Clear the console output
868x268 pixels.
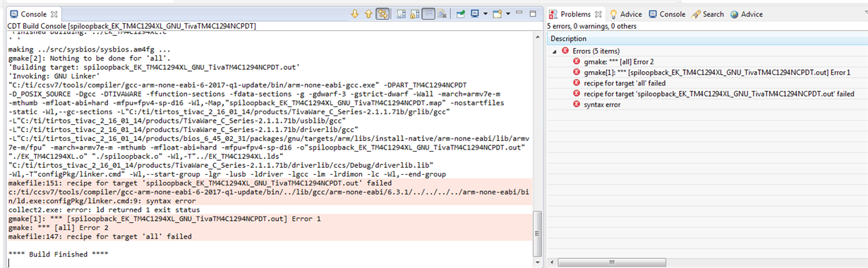tap(442, 13)
